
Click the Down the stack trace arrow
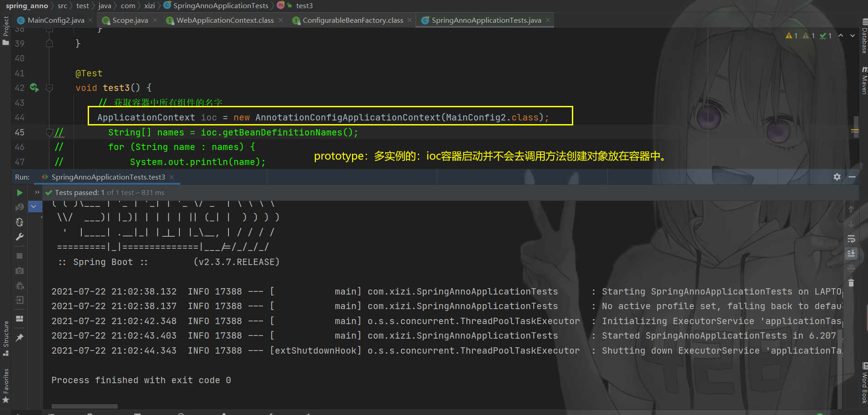(851, 224)
